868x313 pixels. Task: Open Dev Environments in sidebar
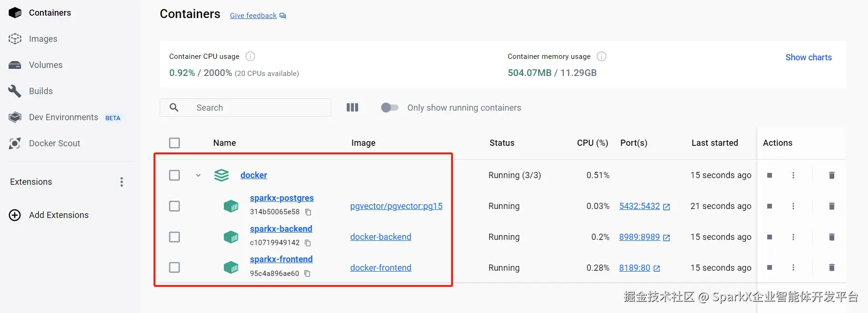[63, 117]
